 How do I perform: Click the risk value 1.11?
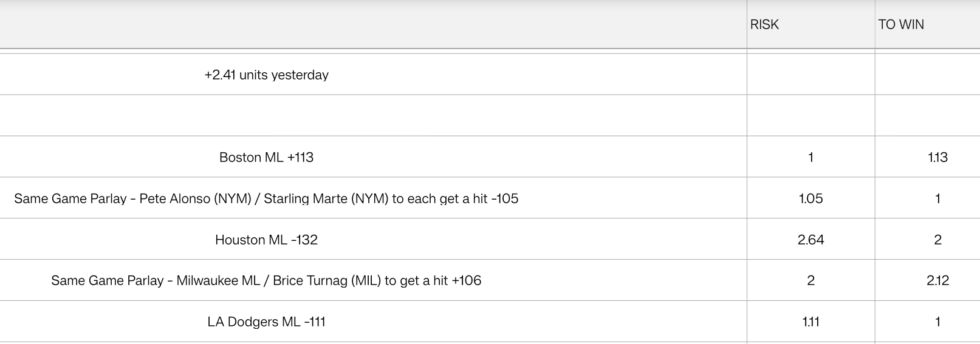[810, 322]
